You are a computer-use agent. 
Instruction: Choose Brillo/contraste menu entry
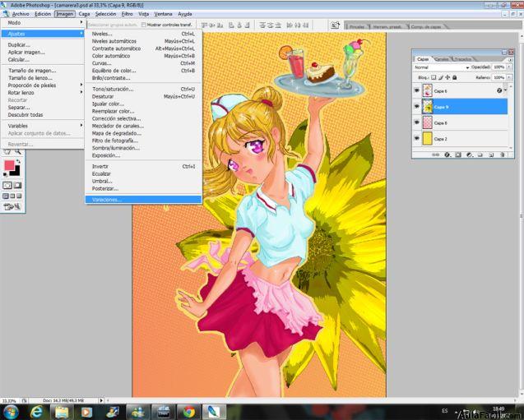144,78
